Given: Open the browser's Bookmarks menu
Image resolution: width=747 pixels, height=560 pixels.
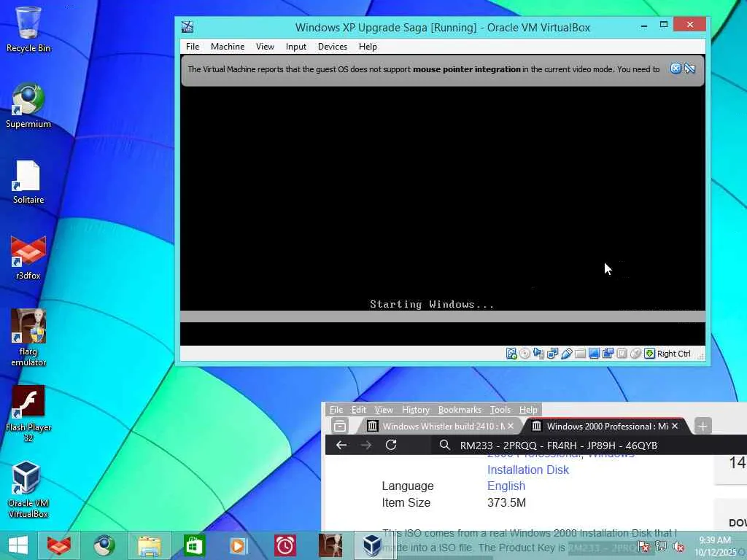Looking at the screenshot, I should pyautogui.click(x=460, y=410).
